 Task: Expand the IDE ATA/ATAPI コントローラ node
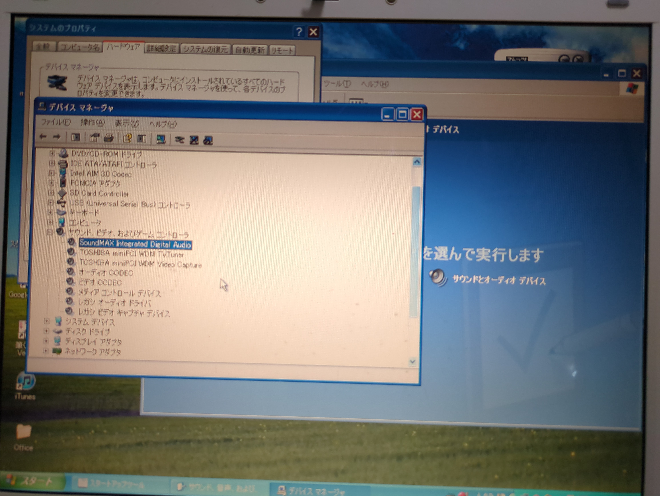[52, 163]
